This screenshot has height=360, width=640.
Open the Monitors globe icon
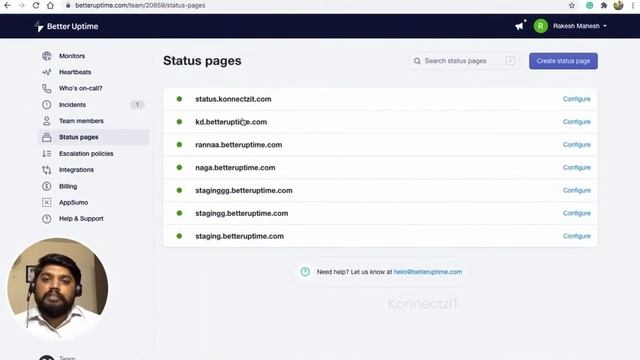click(x=47, y=56)
